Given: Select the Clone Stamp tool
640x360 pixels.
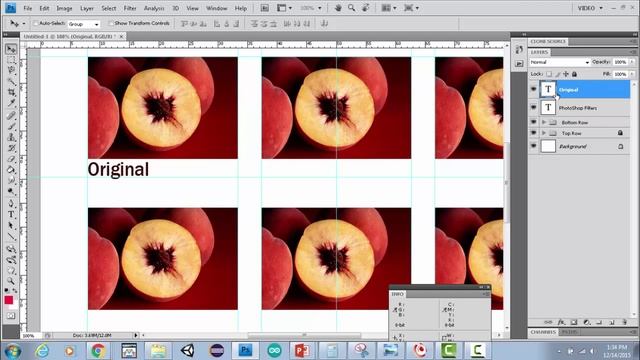Looking at the screenshot, I should pos(11,137).
